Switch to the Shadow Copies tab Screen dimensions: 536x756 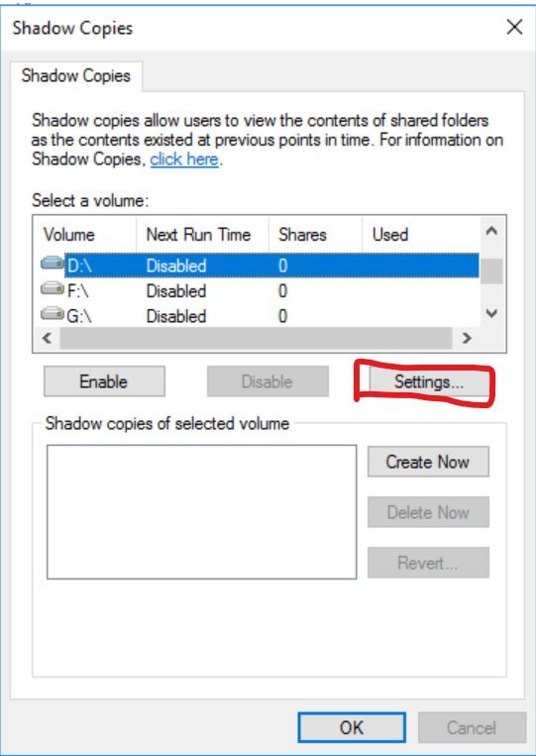click(x=76, y=76)
